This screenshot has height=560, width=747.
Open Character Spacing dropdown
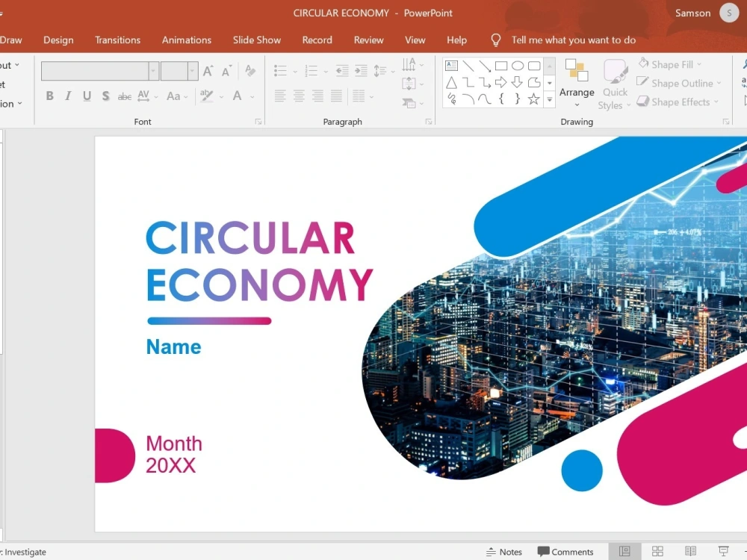[x=146, y=96]
